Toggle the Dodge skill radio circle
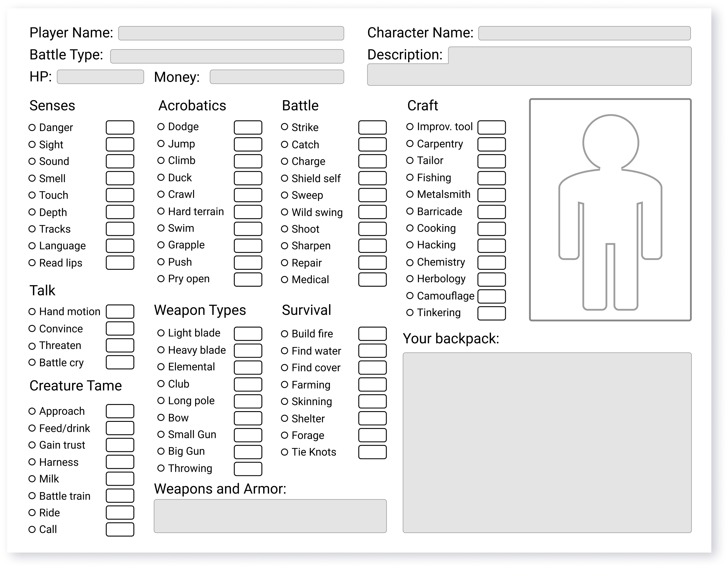The width and height of the screenshot is (728, 568). pos(161,127)
